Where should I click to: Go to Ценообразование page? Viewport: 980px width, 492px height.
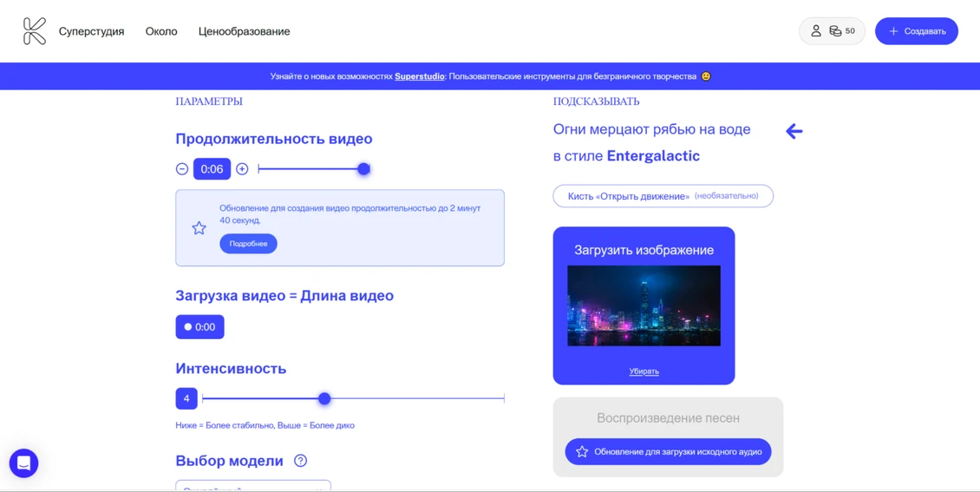point(245,31)
